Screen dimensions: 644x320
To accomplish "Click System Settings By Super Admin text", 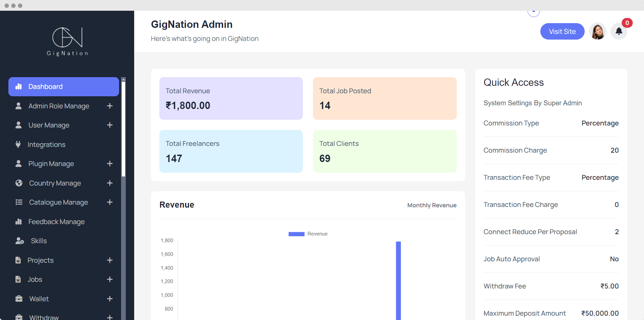I will 533,103.
